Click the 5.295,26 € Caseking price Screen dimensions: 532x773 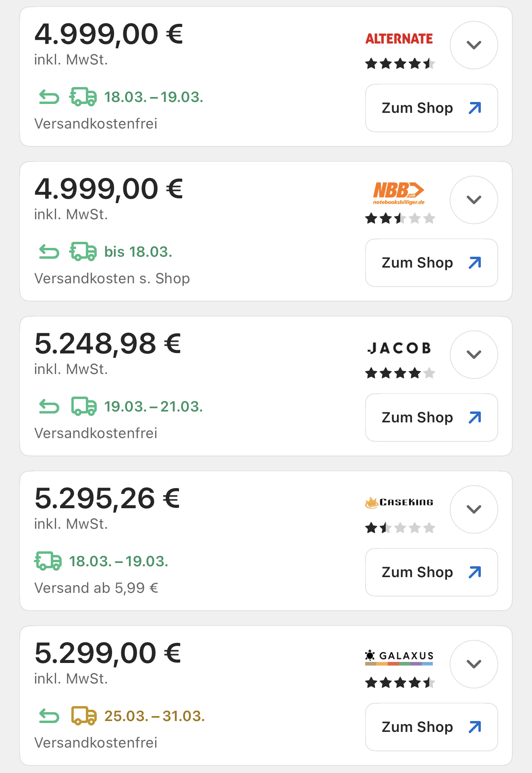pos(107,498)
